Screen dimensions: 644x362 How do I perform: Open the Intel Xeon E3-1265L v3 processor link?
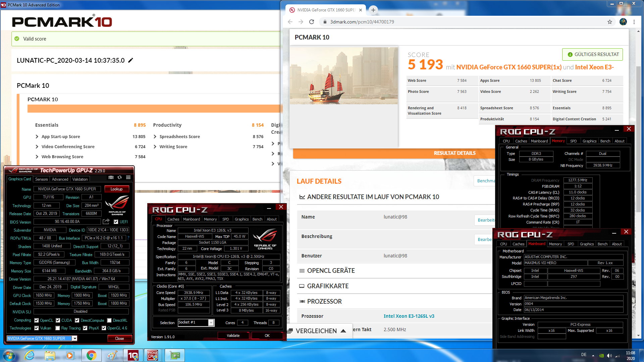(x=409, y=316)
